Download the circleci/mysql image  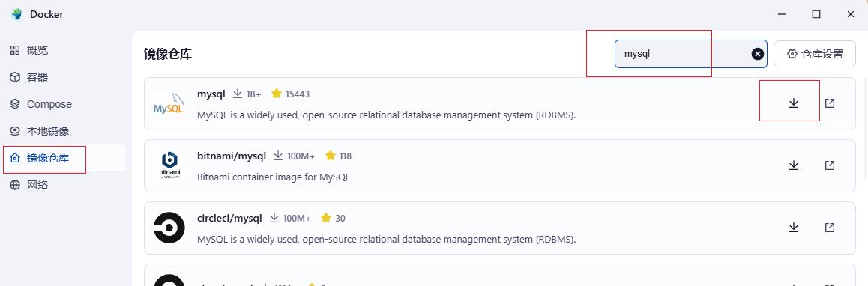click(x=793, y=228)
